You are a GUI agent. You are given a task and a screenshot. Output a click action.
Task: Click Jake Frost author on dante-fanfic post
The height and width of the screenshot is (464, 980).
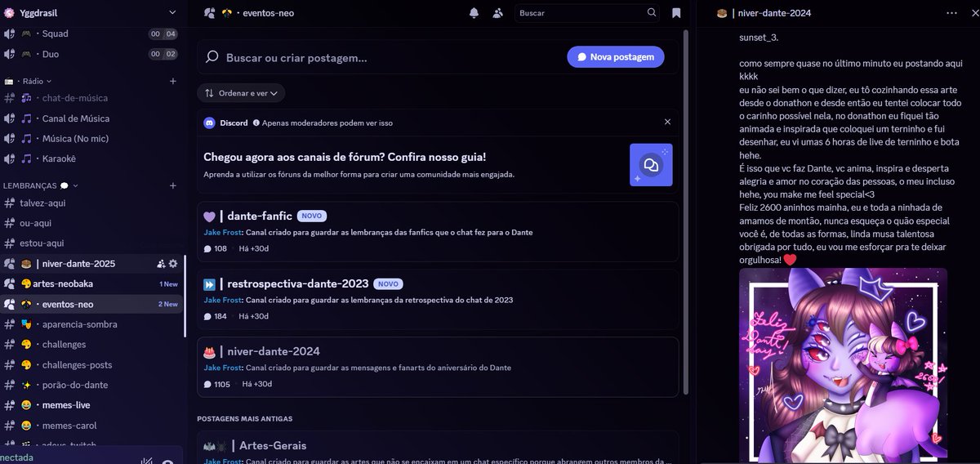(222, 232)
